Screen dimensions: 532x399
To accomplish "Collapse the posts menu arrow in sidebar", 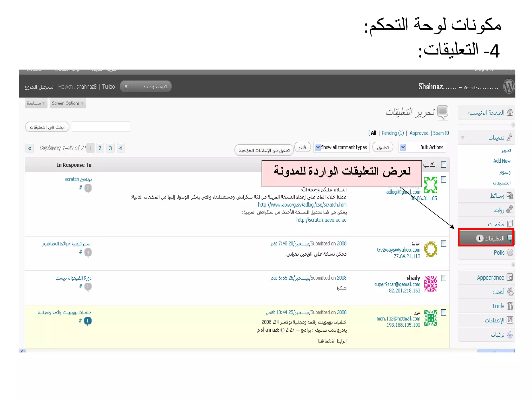I will tap(463, 138).
